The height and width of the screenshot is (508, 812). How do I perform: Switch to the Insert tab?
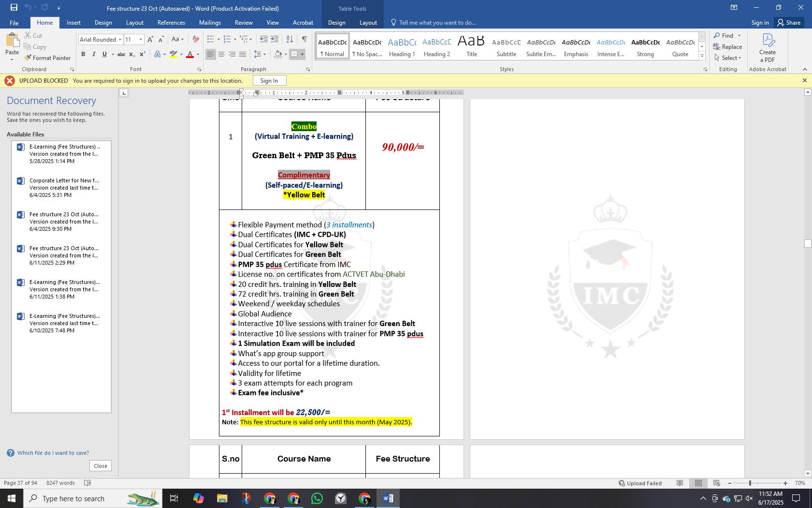[73, 23]
